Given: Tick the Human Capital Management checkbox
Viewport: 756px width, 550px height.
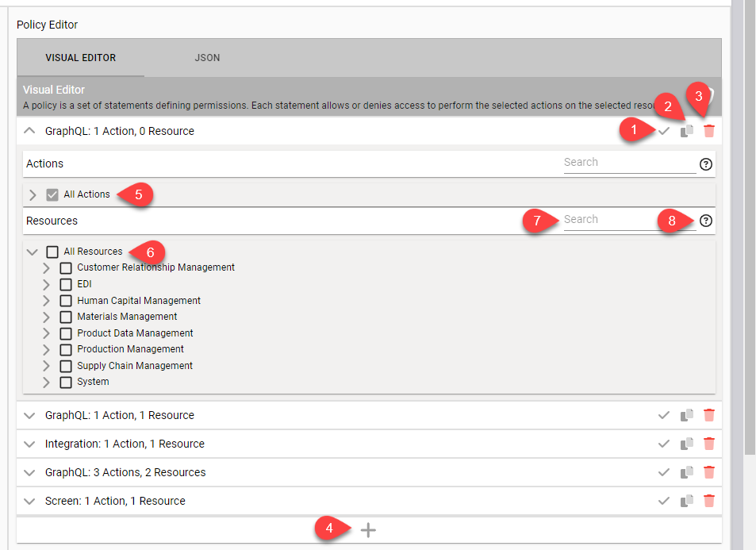Looking at the screenshot, I should [x=67, y=301].
